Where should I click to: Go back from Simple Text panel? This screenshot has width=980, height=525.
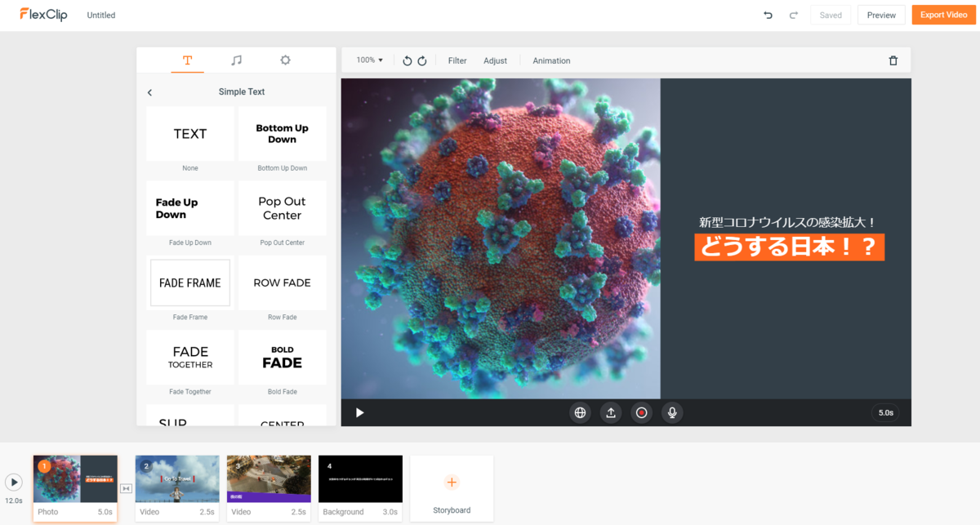click(x=149, y=92)
